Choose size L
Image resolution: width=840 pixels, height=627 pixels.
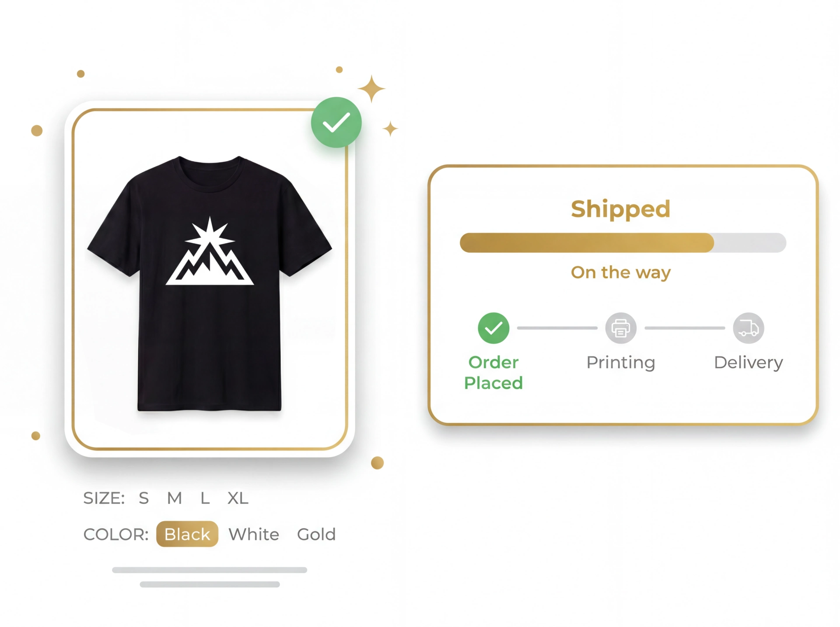[x=205, y=498]
